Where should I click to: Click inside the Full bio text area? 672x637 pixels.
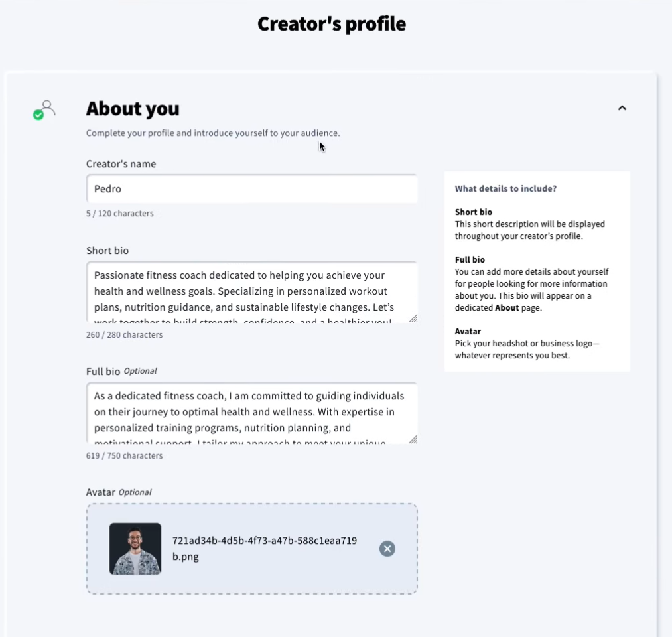(252, 413)
